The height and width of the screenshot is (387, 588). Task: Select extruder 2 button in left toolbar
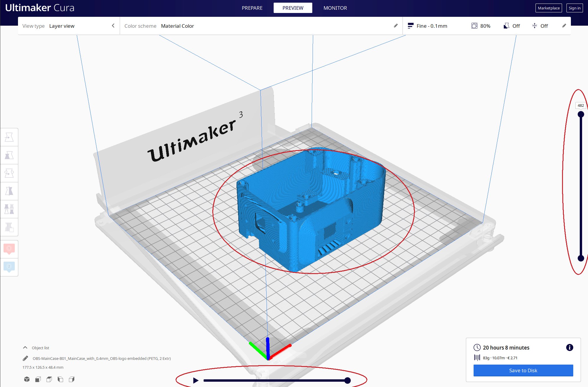click(9, 267)
